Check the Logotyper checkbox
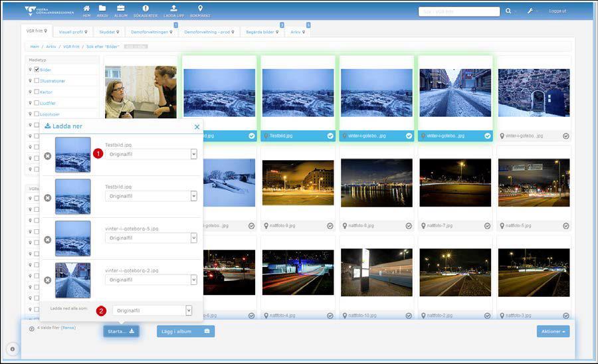The height and width of the screenshot is (364, 598). pos(37,114)
